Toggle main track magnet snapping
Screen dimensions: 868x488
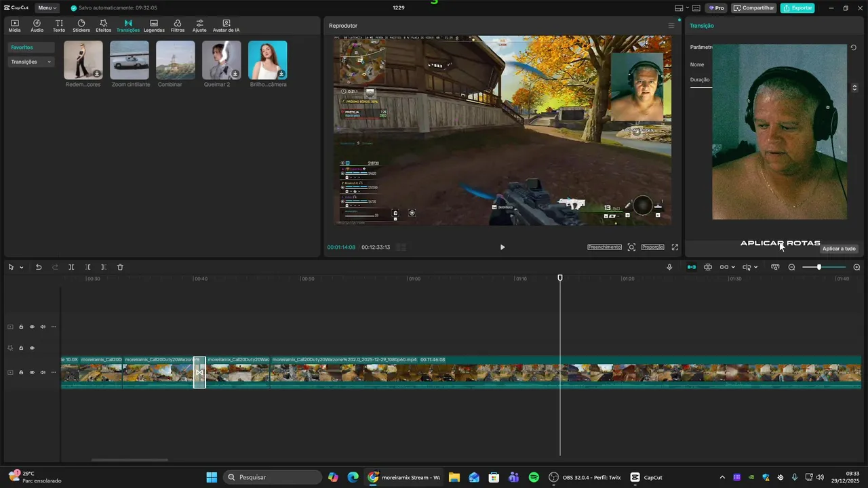pyautogui.click(x=692, y=267)
